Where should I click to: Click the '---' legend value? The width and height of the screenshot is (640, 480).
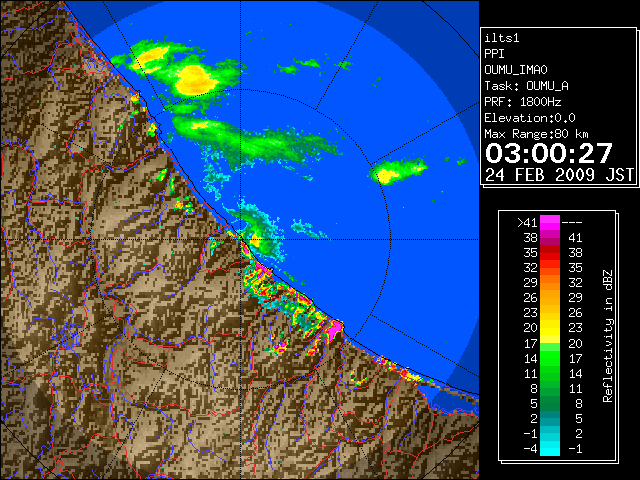[x=572, y=223]
